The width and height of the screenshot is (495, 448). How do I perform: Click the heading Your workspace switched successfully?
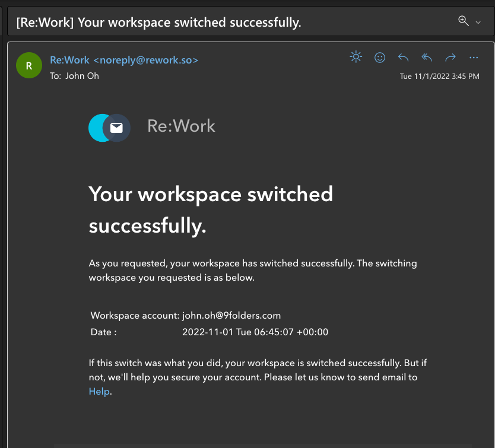(x=211, y=210)
